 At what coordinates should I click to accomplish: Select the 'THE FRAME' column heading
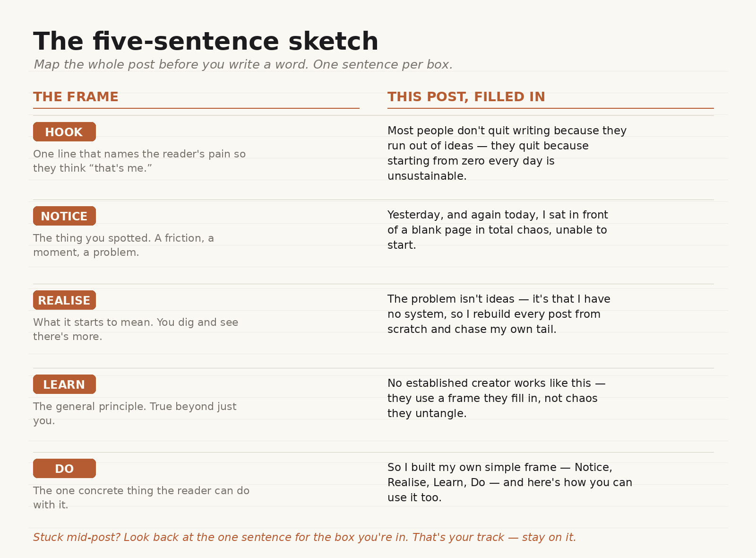(x=76, y=97)
